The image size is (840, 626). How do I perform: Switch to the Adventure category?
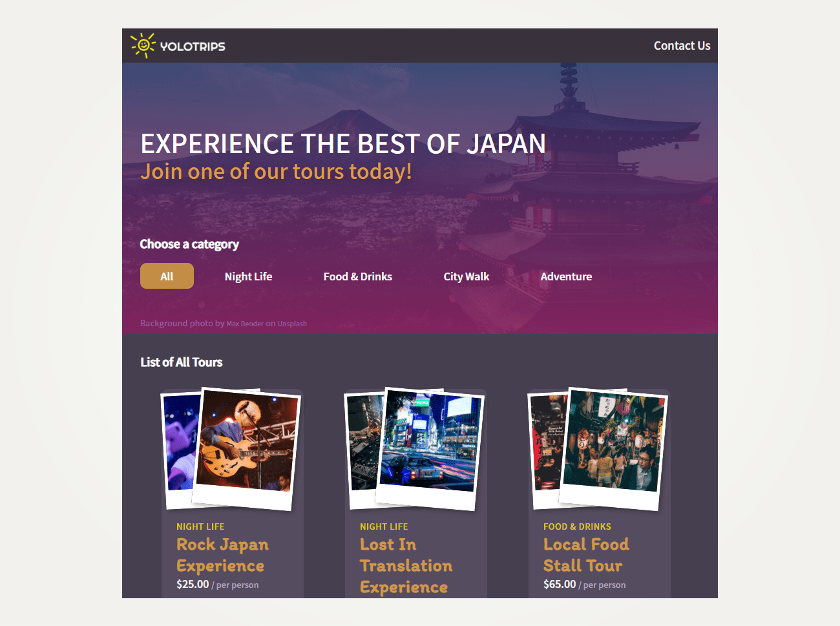pyautogui.click(x=566, y=276)
